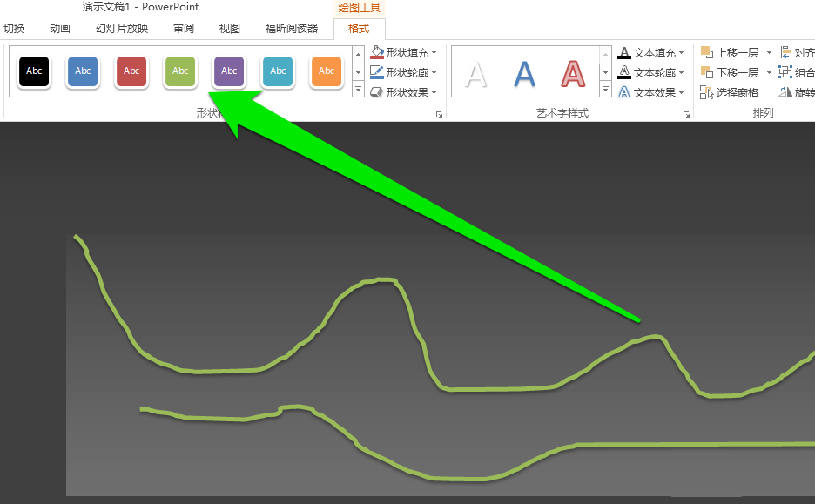Screen dimensions: 815x504
Task: Select the green Abc shape style
Action: point(180,71)
